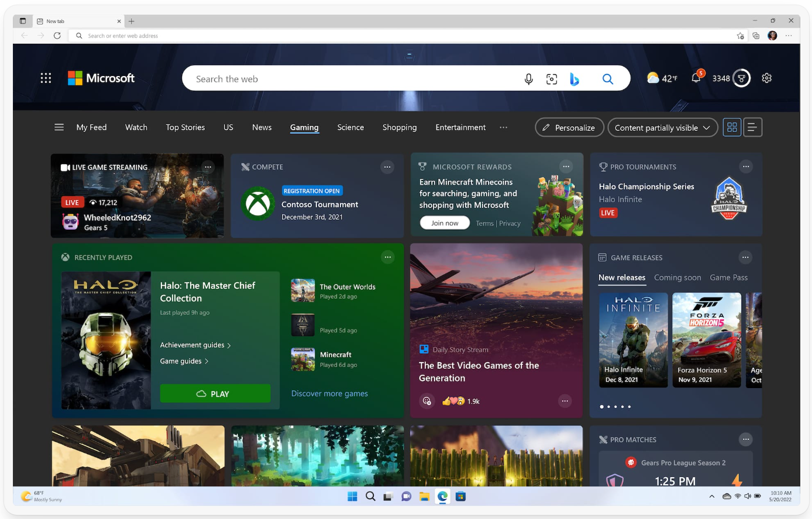Go to second carousel page dot
The width and height of the screenshot is (812, 519).
(608, 406)
